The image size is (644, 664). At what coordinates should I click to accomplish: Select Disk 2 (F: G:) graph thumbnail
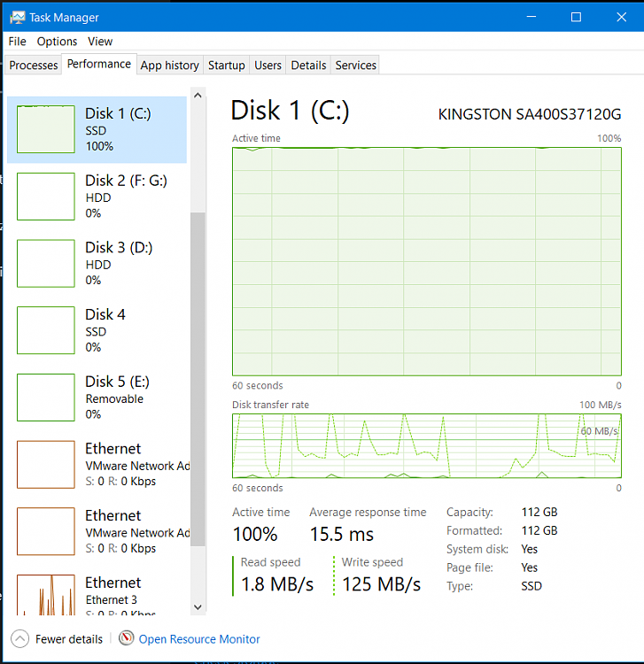pos(46,197)
